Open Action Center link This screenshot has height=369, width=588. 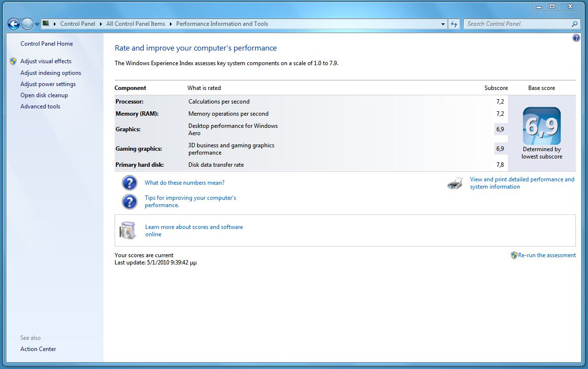click(38, 349)
